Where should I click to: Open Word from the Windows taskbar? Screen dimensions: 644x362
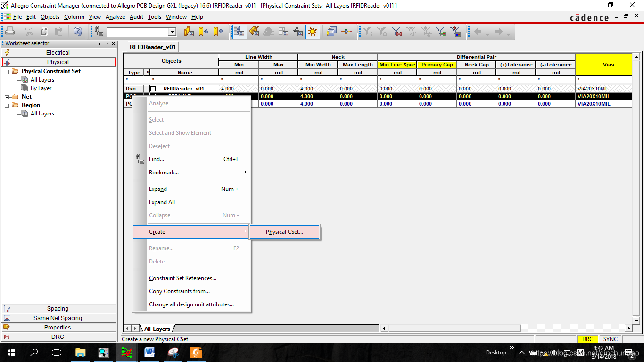coord(149,352)
